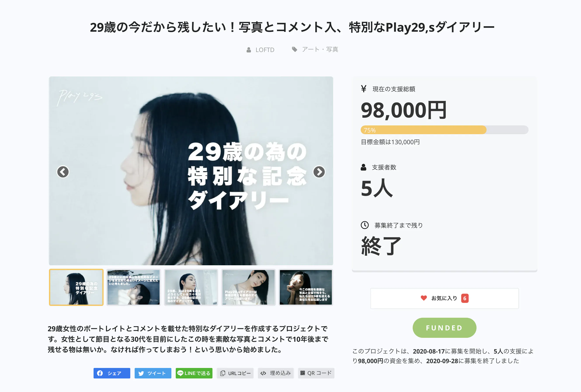Image resolution: width=581 pixels, height=392 pixels.
Task: Click the 75% funding progress bar
Action: (x=444, y=130)
